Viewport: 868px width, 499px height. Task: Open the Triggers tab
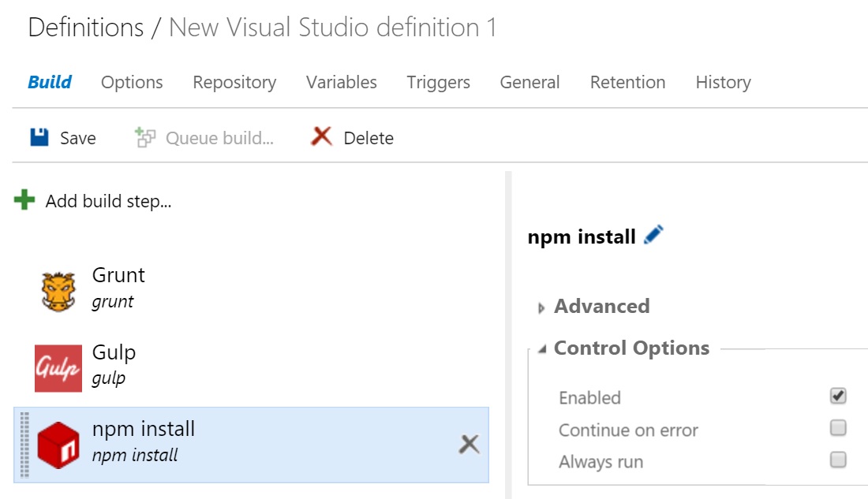pos(439,83)
